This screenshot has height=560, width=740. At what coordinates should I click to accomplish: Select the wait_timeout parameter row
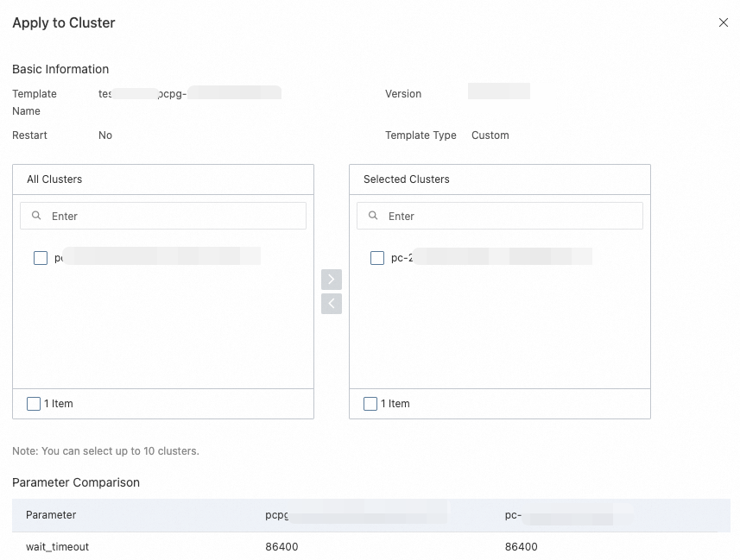click(57, 547)
